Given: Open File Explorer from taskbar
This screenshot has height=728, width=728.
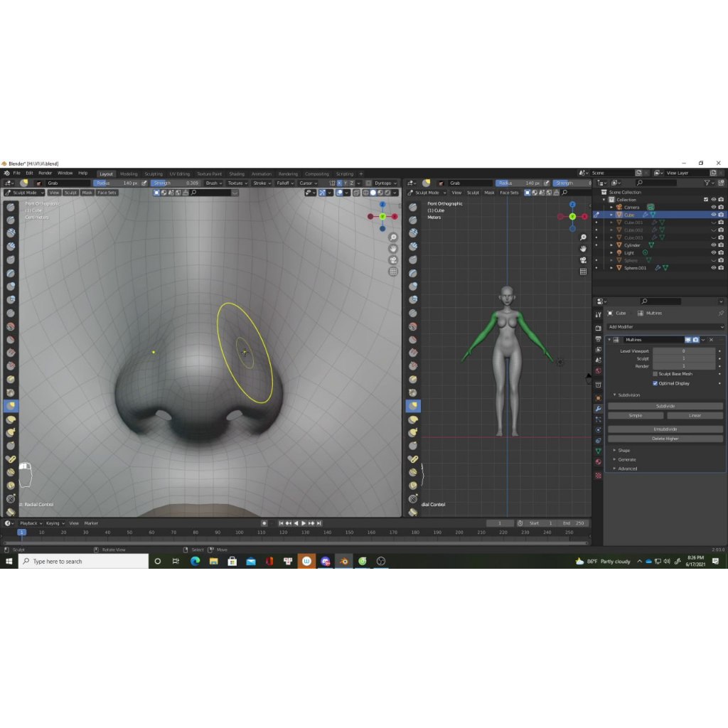Looking at the screenshot, I should click(213, 562).
